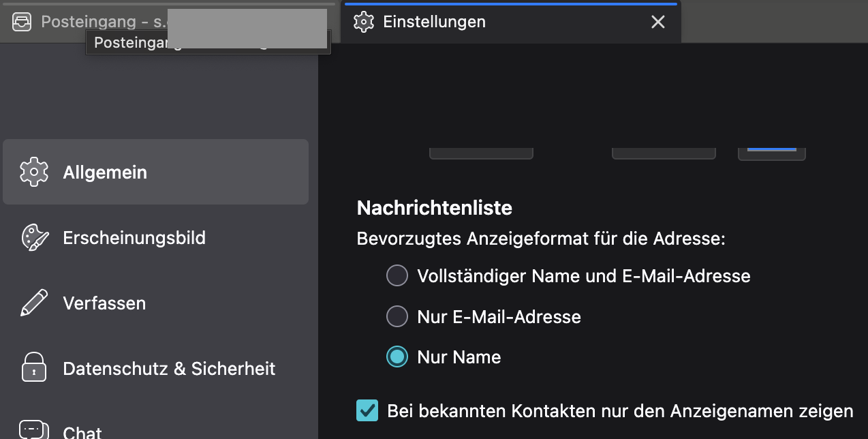Click the inbox tray icon in the Posteingang tab

click(22, 22)
